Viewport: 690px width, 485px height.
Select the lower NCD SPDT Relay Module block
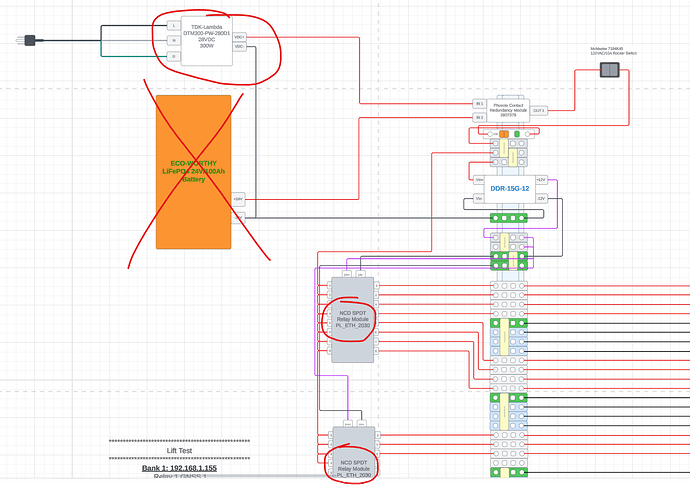[353, 453]
